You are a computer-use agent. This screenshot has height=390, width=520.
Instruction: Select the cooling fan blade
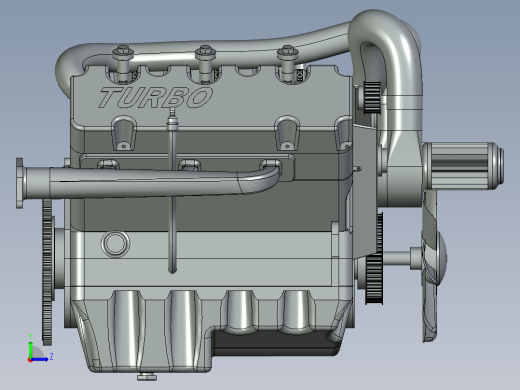click(x=430, y=266)
